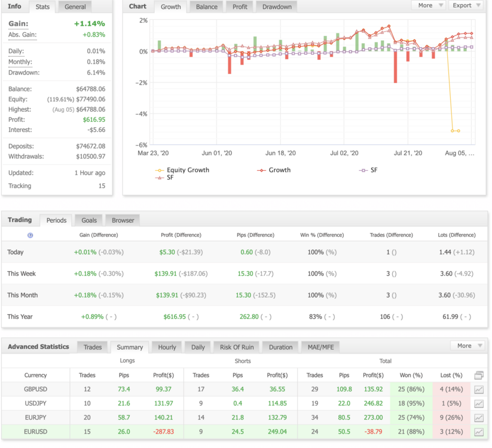
Task: Toggle the purple square SF legend series
Action: [368, 170]
